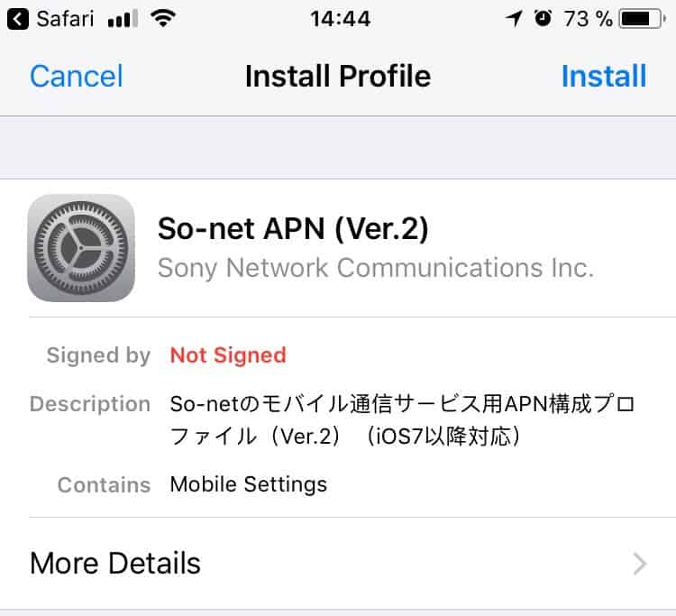Tap the Japanese profile description text
This screenshot has height=616, width=676.
[x=402, y=420]
